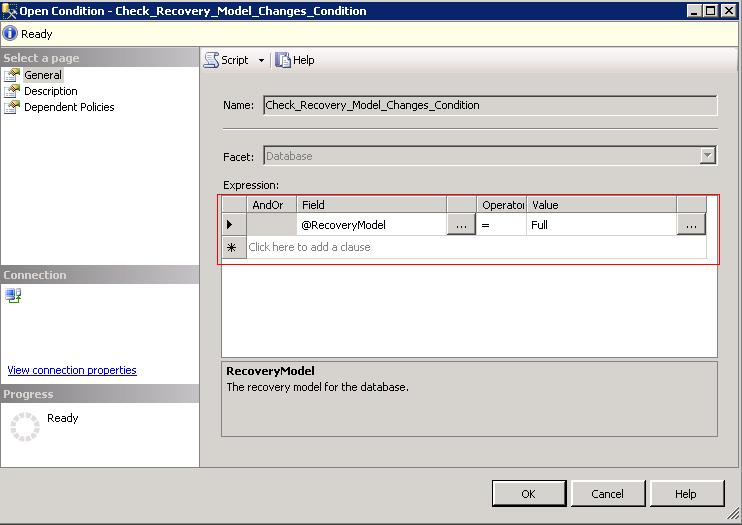Open the Description page
The image size is (742, 525).
point(50,91)
